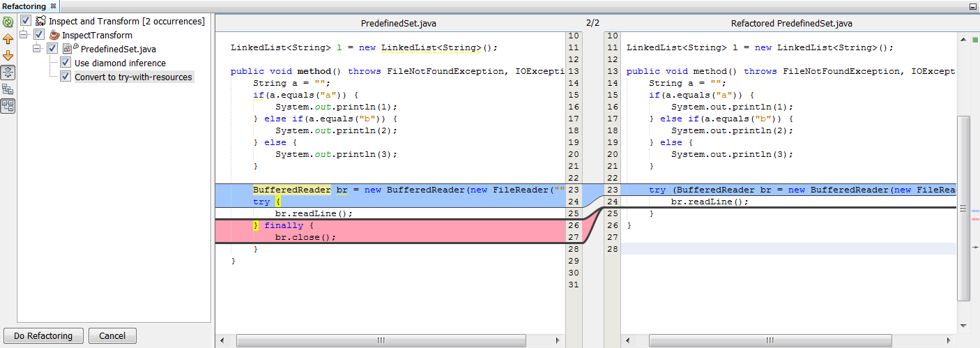Click the InspectTransform project coffee cup icon
The height and width of the screenshot is (348, 980).
[54, 35]
